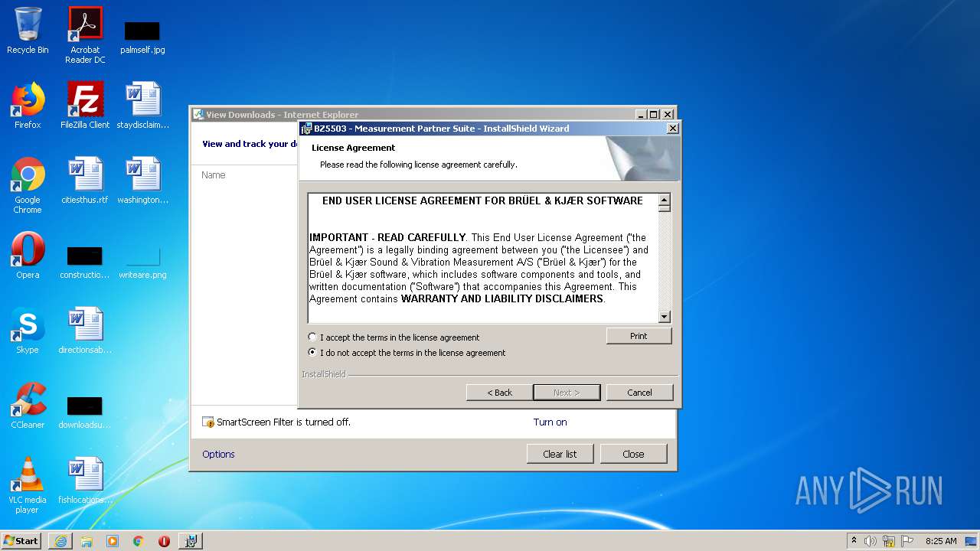The image size is (980, 551).
Task: Click Close button in View Downloads
Action: pyautogui.click(x=633, y=454)
